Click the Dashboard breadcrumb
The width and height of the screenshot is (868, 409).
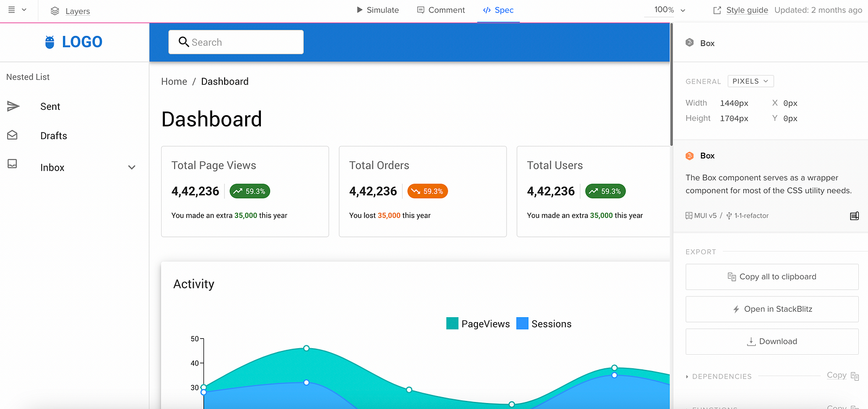coord(225,81)
